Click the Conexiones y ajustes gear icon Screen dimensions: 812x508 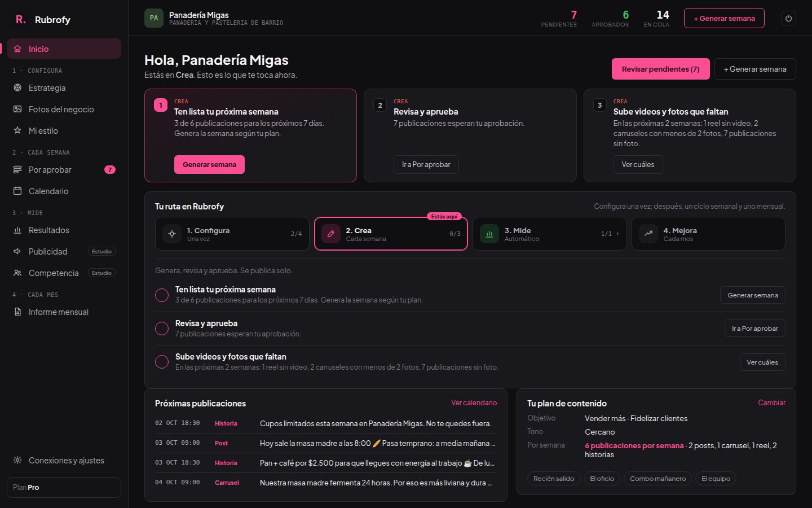coord(17,460)
